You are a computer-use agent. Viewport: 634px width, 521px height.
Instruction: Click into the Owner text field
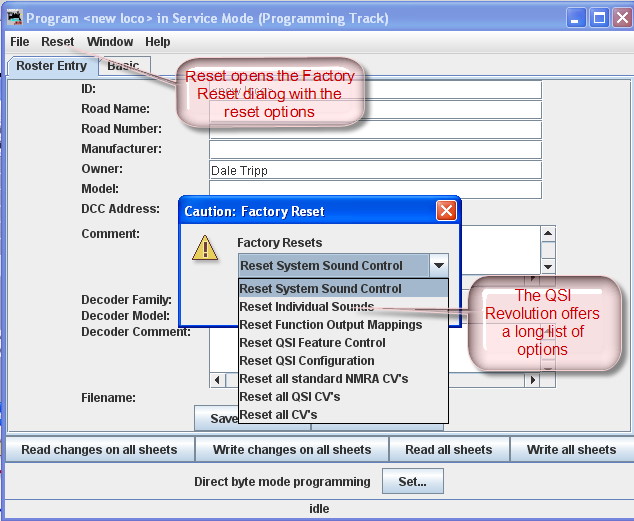(375, 170)
